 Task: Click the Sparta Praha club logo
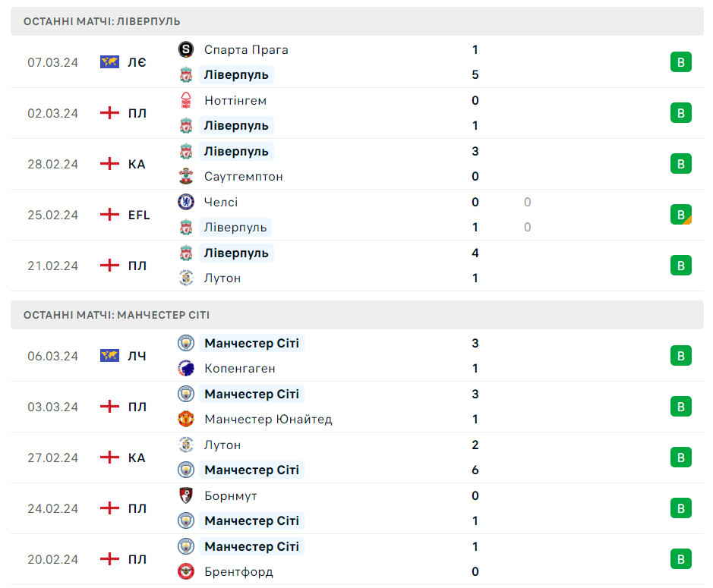185,50
